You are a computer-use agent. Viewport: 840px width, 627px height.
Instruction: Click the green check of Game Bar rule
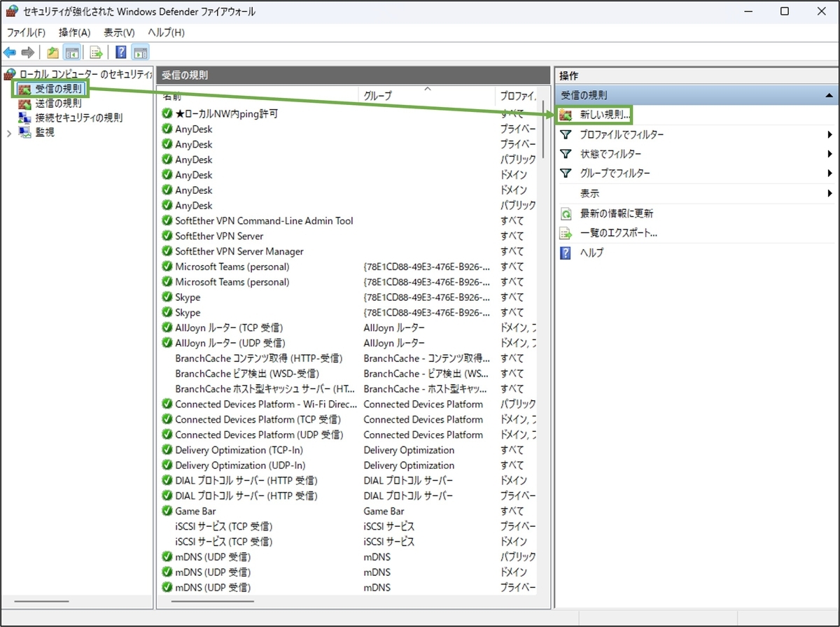click(x=167, y=511)
